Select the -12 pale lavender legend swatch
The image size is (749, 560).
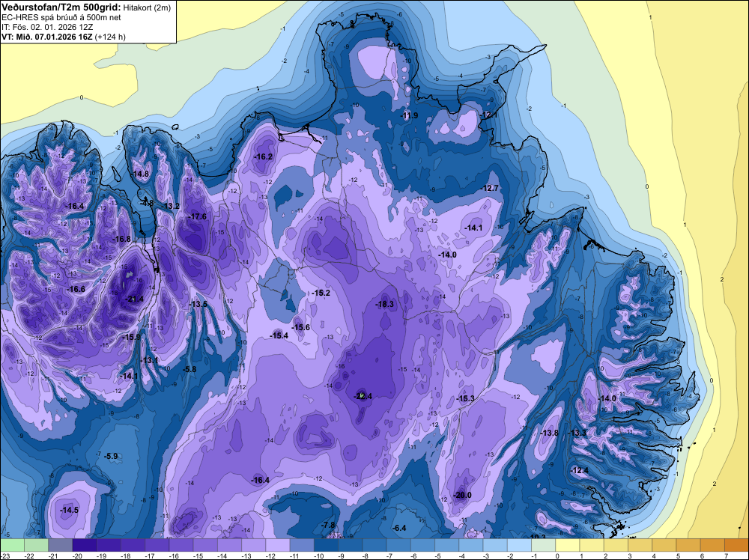(278, 545)
